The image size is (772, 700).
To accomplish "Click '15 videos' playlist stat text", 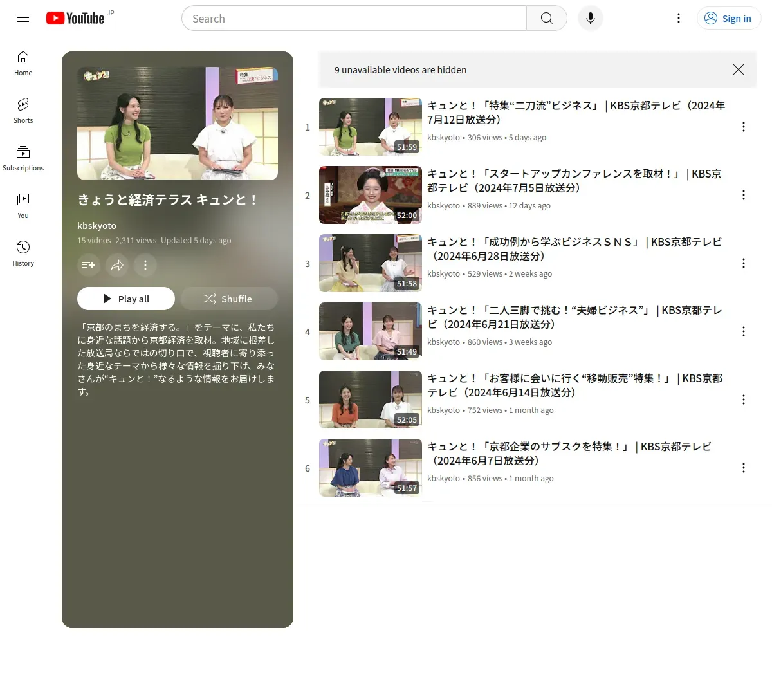I will pyautogui.click(x=94, y=241).
